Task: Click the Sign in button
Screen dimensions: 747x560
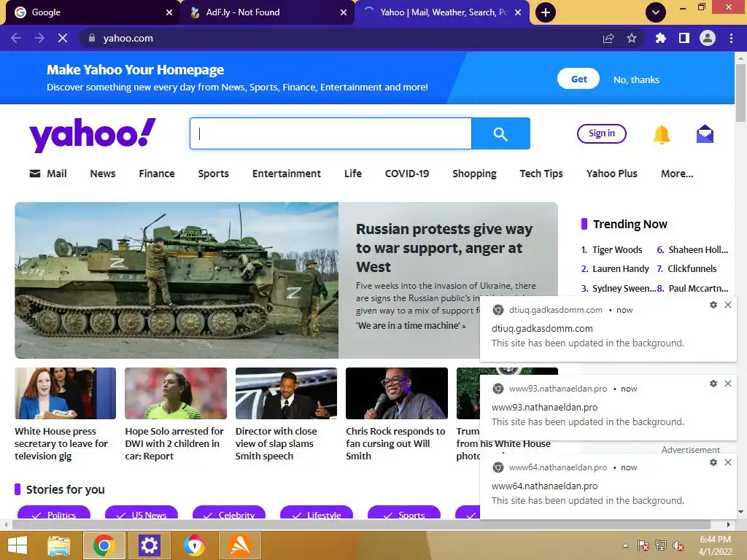Action: [x=602, y=133]
